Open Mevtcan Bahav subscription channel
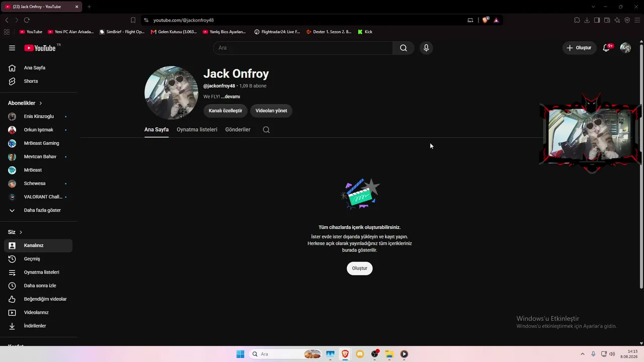This screenshot has height=362, width=644. tap(38, 157)
